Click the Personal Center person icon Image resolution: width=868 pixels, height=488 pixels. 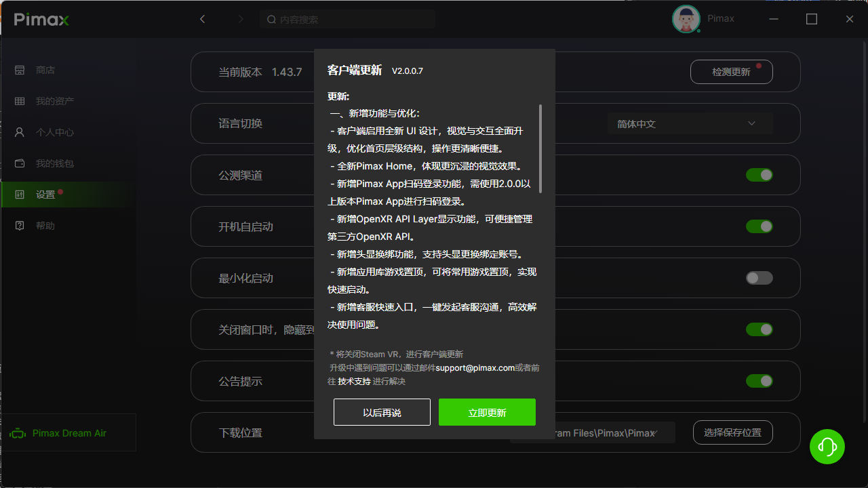(x=20, y=132)
